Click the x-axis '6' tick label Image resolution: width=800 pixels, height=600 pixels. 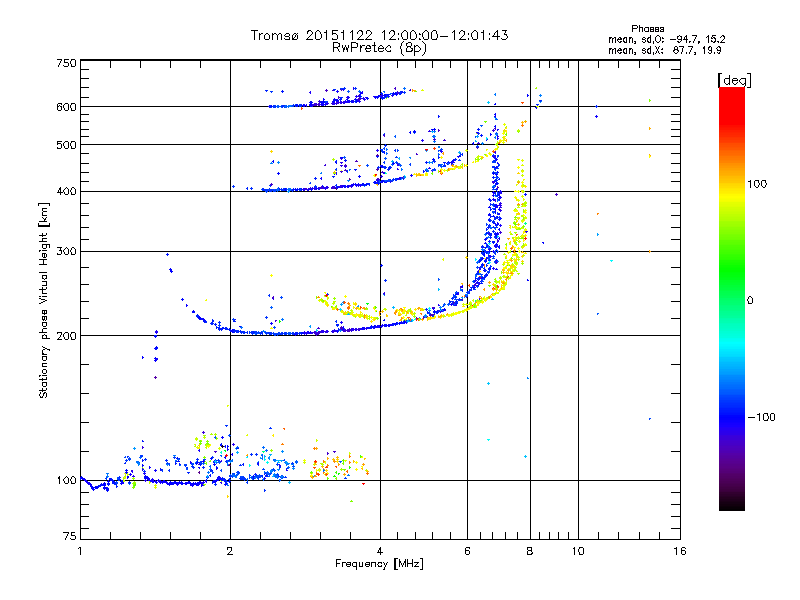pos(467,551)
